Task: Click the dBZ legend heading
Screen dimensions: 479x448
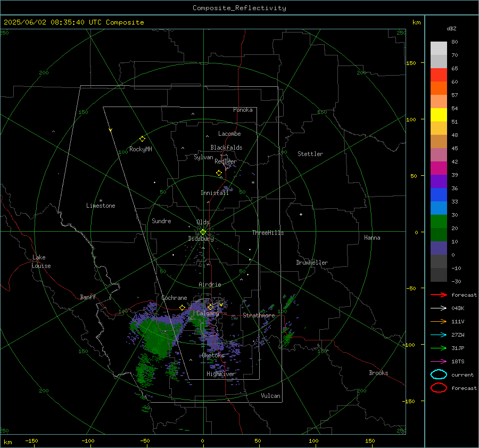Action: (x=451, y=28)
